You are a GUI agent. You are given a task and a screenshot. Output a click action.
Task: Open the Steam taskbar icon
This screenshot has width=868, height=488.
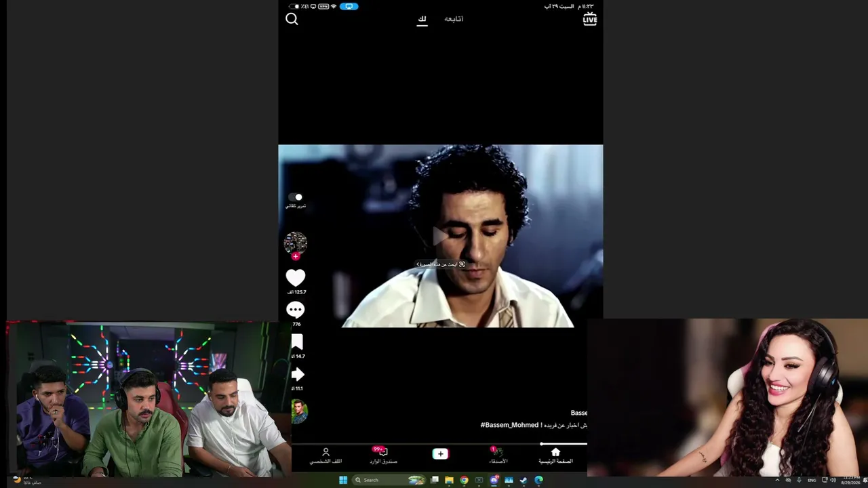point(524,480)
